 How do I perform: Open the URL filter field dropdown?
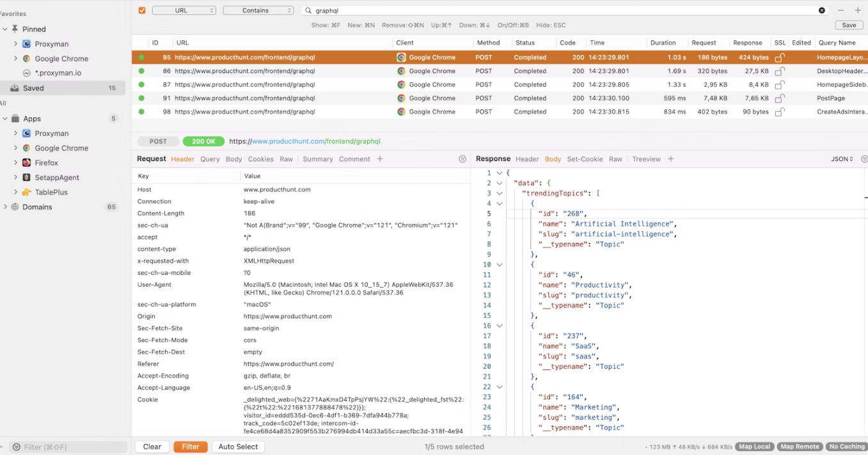pos(184,10)
